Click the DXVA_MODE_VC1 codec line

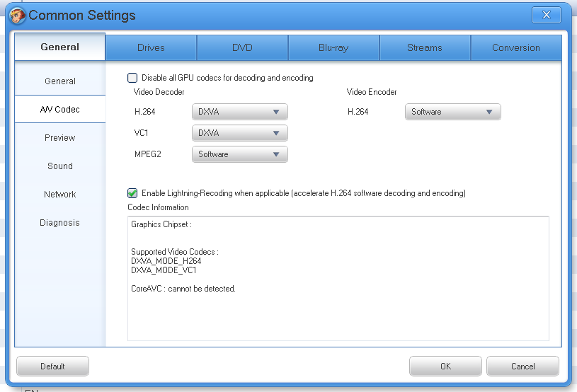click(164, 270)
